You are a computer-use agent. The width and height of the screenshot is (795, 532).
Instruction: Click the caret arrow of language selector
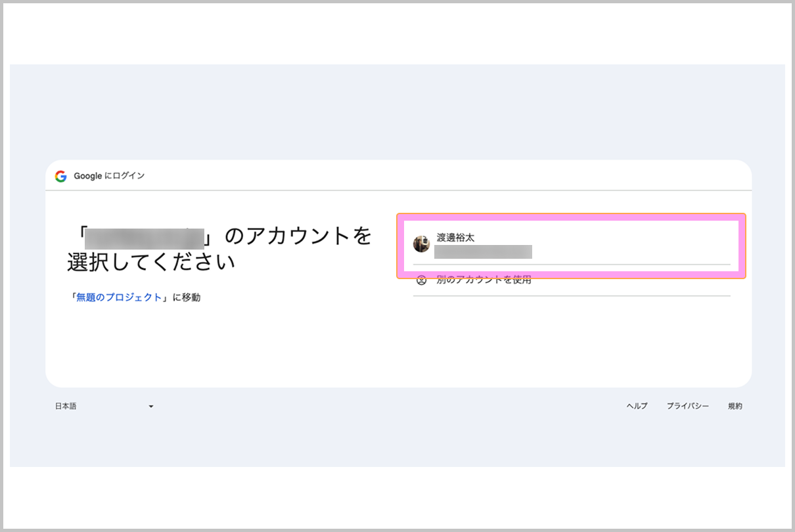[151, 407]
